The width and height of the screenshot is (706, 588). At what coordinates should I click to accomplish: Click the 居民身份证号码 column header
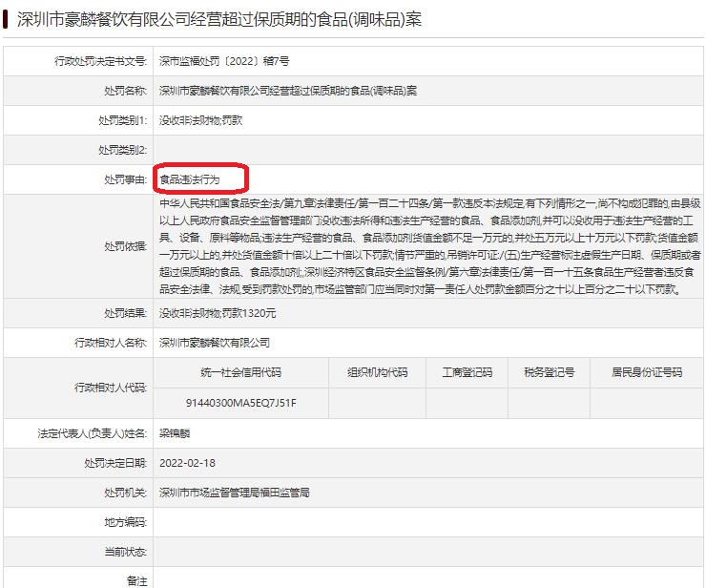(x=647, y=372)
